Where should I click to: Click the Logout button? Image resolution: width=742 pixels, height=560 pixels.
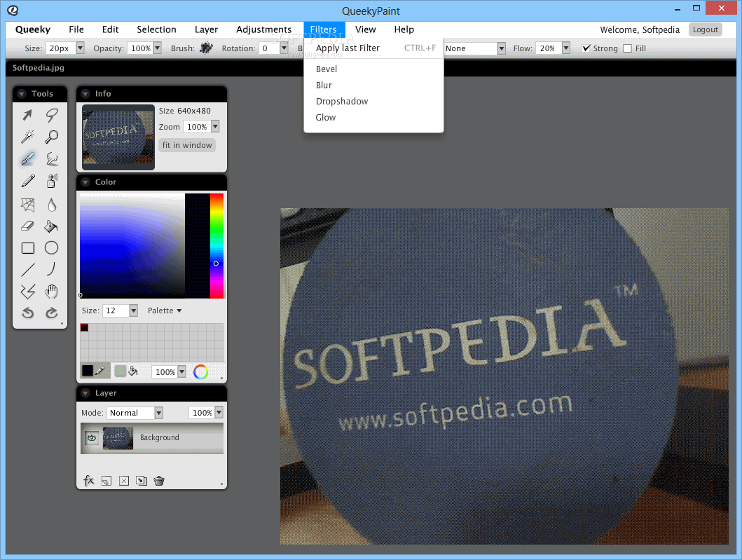click(705, 29)
